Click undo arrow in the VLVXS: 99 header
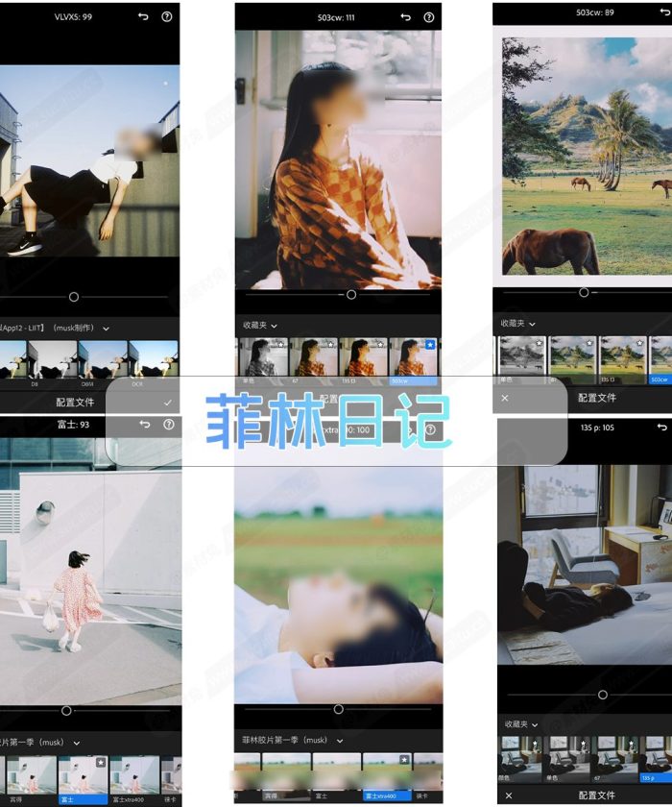The height and width of the screenshot is (807, 672). [x=144, y=17]
